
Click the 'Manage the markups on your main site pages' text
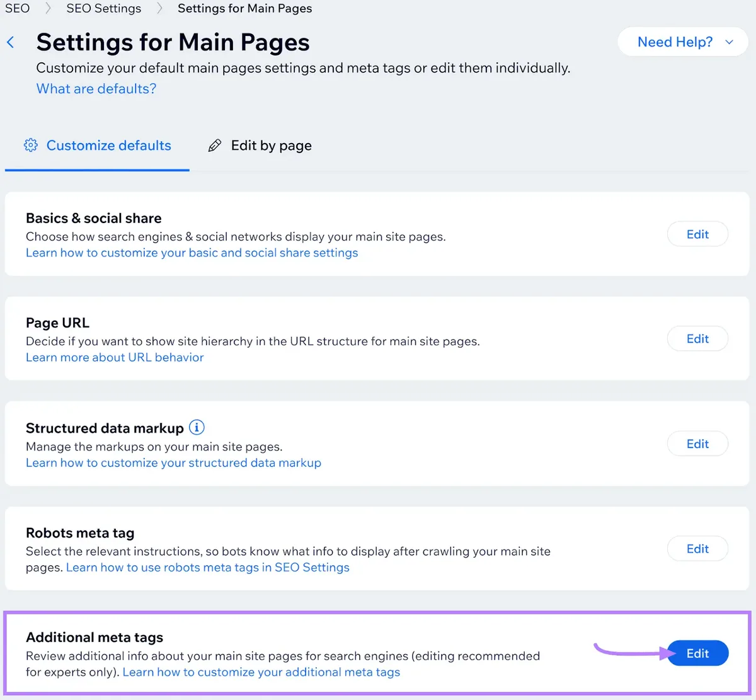(x=154, y=447)
